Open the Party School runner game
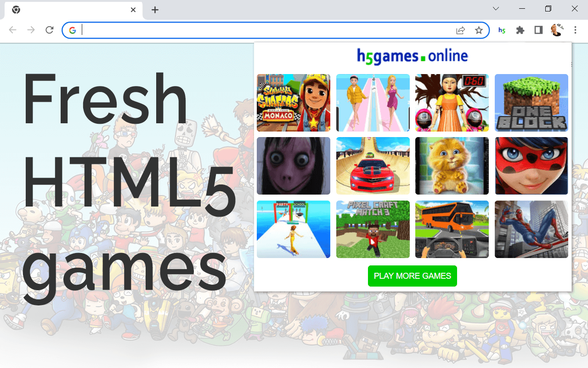This screenshot has width=588, height=368. click(294, 229)
